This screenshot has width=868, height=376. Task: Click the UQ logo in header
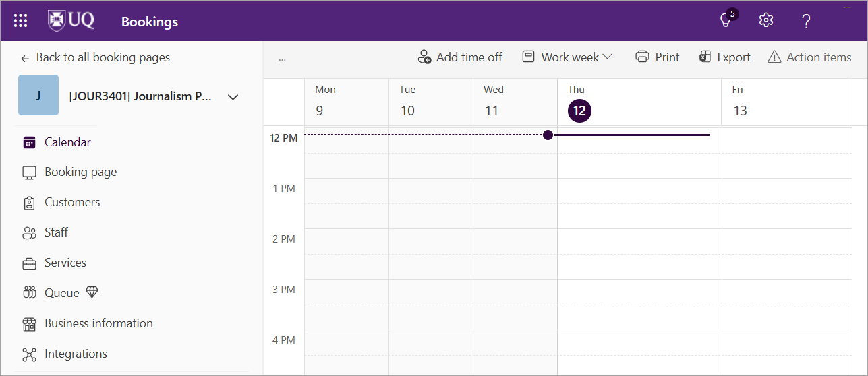71,21
